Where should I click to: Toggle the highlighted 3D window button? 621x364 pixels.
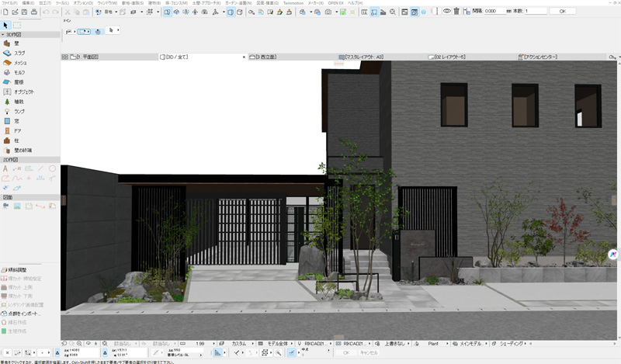pos(231,12)
